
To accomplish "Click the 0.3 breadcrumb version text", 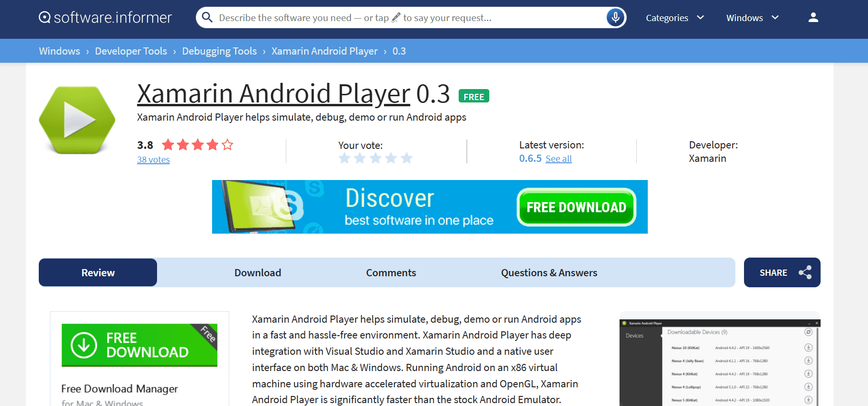I will pyautogui.click(x=399, y=51).
